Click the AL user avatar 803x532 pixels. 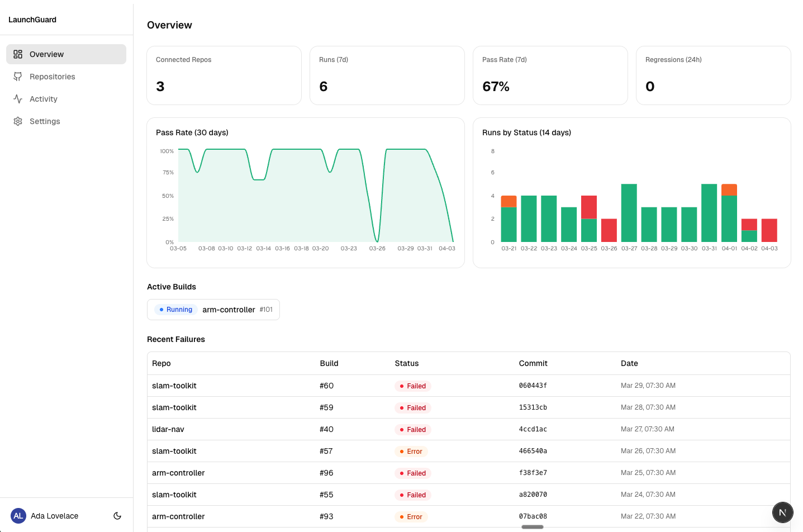[18, 516]
